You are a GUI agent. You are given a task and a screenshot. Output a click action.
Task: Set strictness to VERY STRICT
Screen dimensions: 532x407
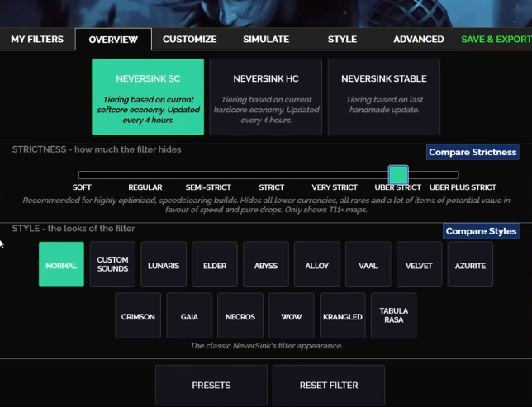click(335, 187)
